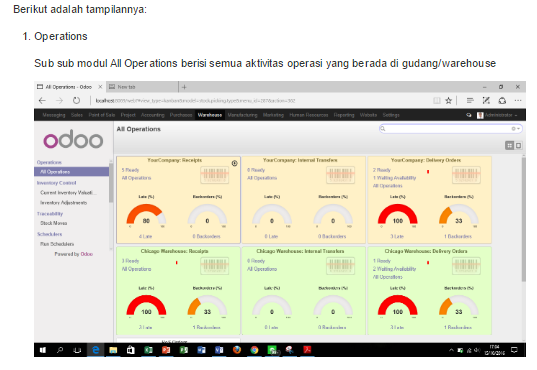Click the browser forward arrow
This screenshot has height=370, width=537.
(60, 100)
